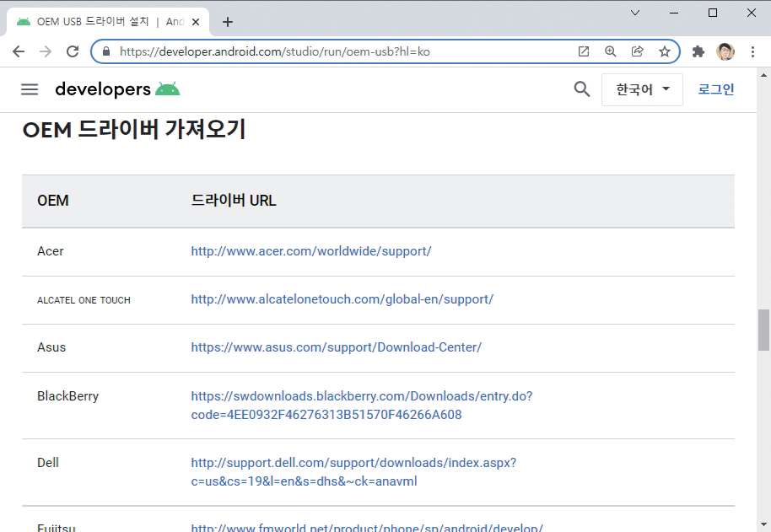Click the vertical scrollbar thumb
The image size is (771, 532).
(x=763, y=330)
